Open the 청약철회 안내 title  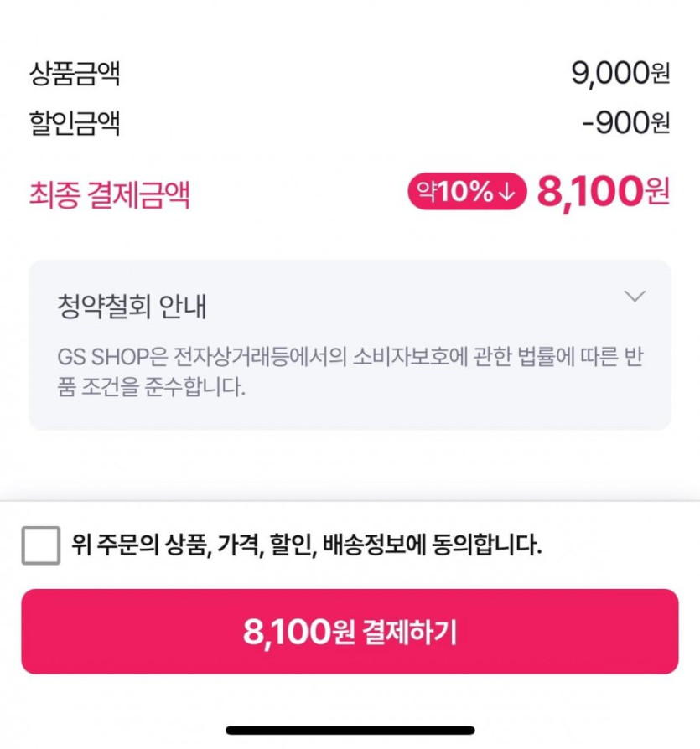132,307
